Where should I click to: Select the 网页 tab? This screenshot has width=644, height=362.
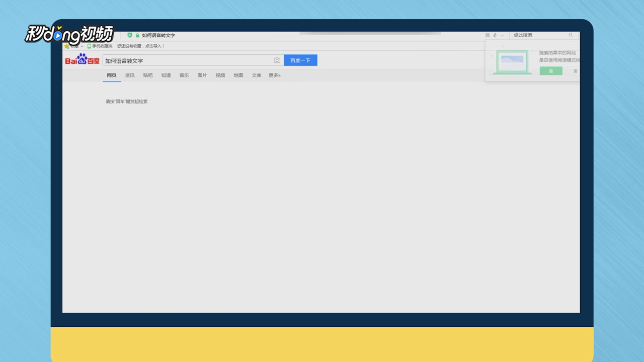pyautogui.click(x=112, y=75)
